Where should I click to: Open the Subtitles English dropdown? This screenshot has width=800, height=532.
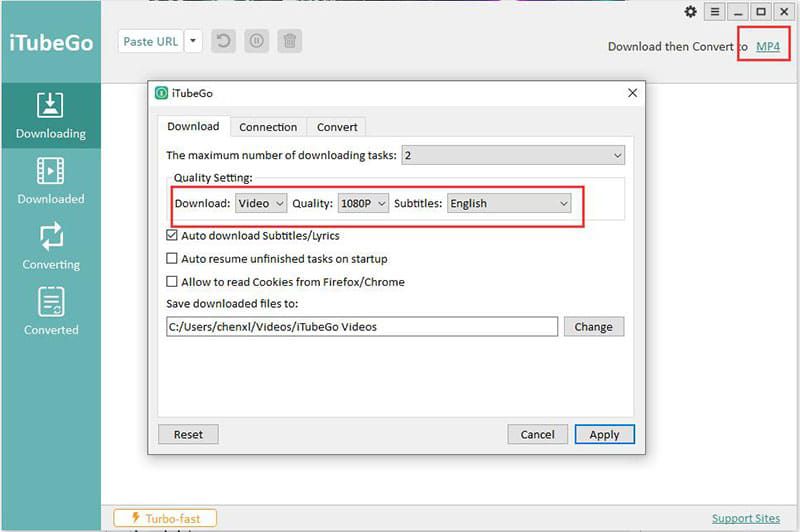point(509,204)
